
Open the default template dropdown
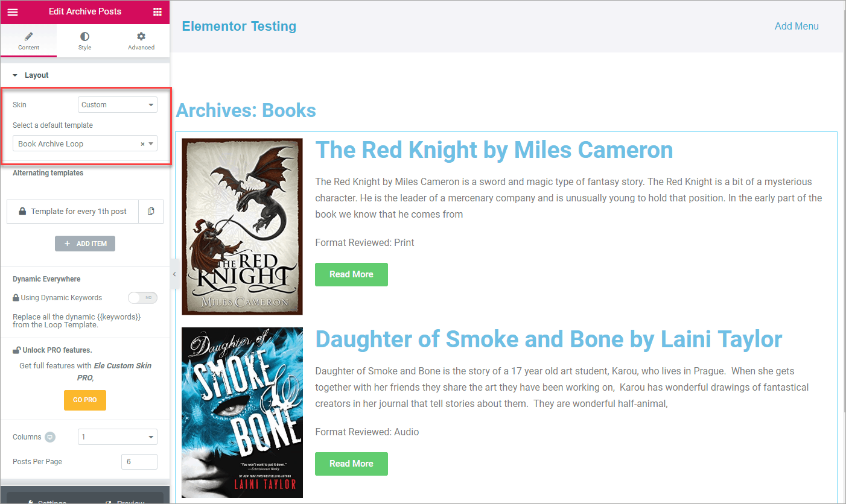coord(85,143)
